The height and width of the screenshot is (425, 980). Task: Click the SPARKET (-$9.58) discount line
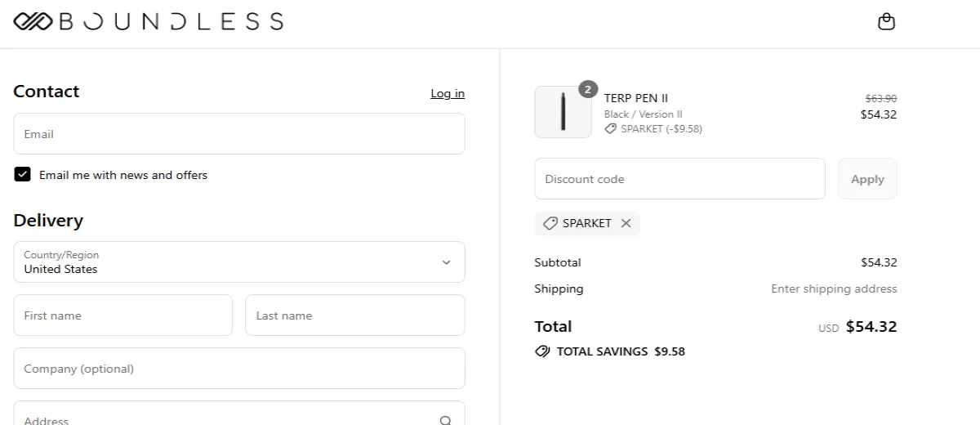(x=653, y=129)
